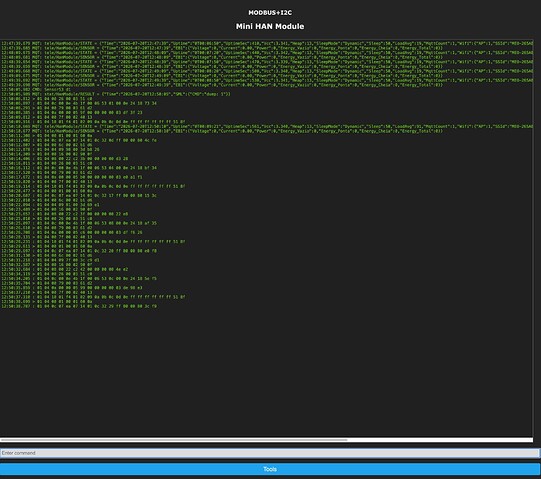The image size is (541, 479).
Task: Select the stat/HanModule/RESULT log line
Action: click(x=116, y=94)
